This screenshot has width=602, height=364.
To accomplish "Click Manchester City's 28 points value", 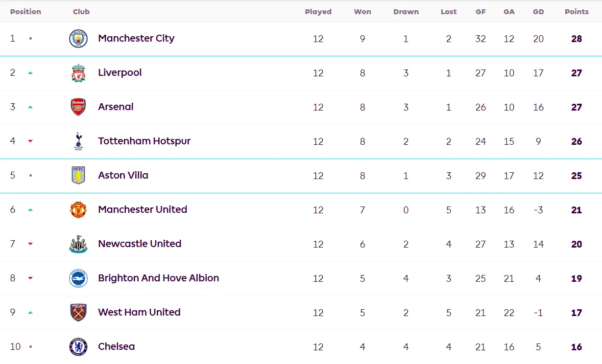I will (x=577, y=39).
